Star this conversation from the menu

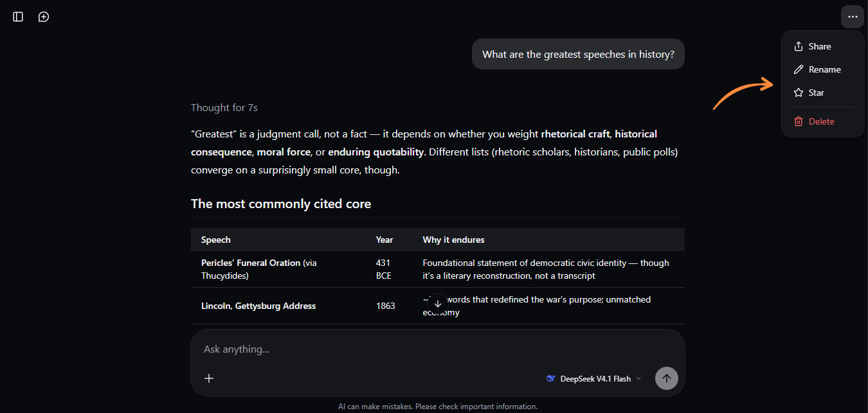(822, 92)
